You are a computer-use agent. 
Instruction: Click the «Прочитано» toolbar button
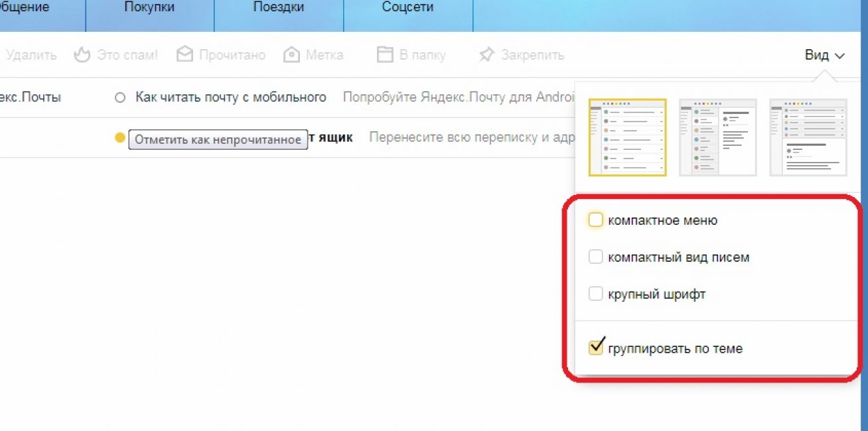(x=221, y=55)
